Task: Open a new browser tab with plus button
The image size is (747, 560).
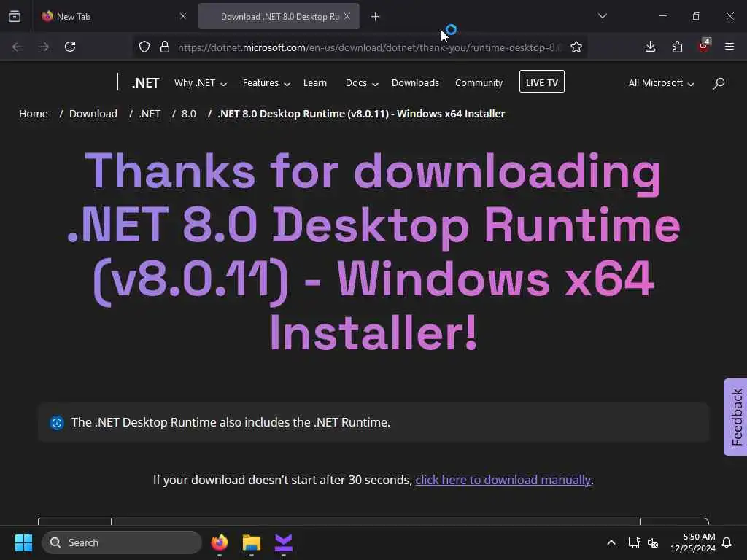Action: 376,17
